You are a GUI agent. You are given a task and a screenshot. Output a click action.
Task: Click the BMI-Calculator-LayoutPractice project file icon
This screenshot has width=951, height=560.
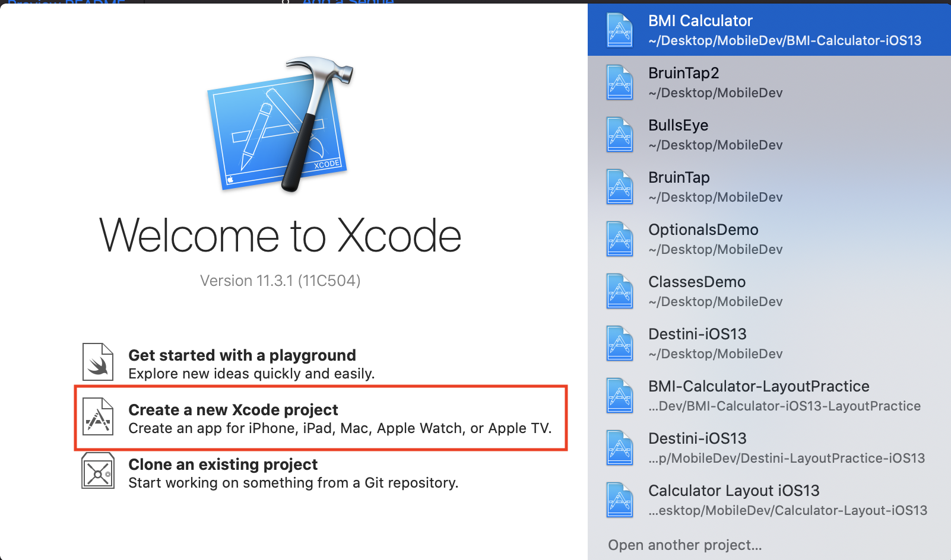click(x=620, y=396)
